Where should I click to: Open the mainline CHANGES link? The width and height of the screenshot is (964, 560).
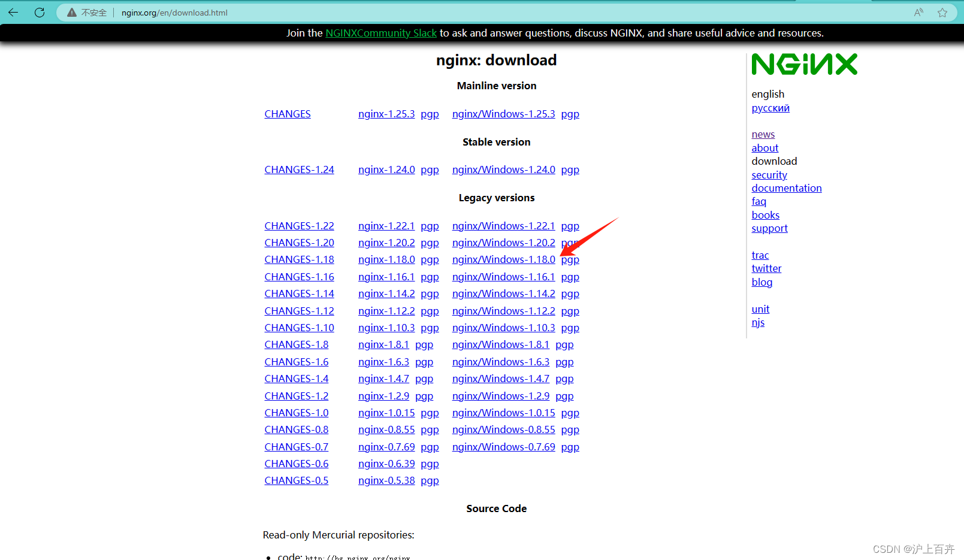288,114
